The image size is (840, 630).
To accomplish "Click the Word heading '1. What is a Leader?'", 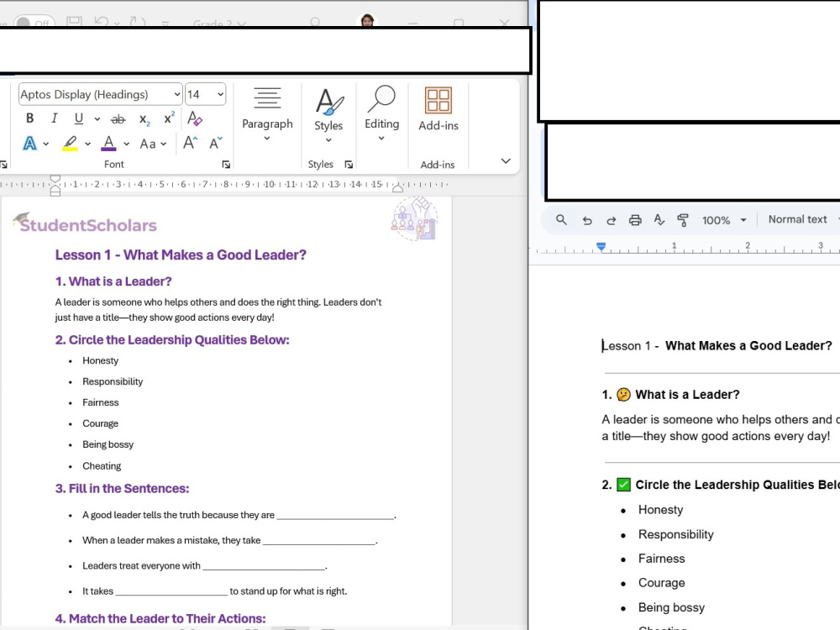I will (113, 281).
